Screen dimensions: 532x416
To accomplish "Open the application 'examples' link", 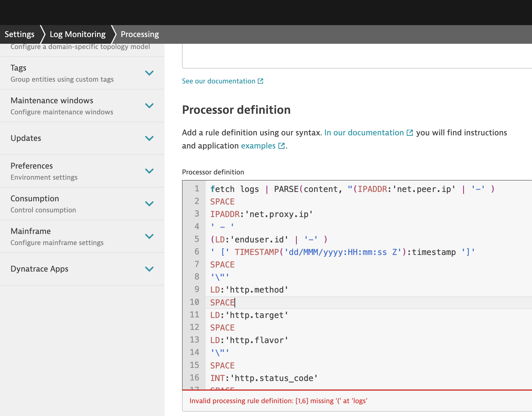I will tap(258, 146).
